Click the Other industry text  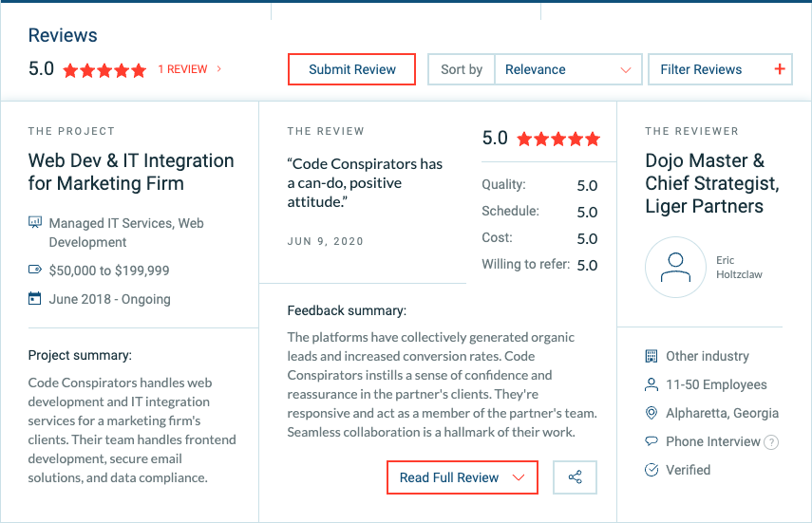(708, 356)
